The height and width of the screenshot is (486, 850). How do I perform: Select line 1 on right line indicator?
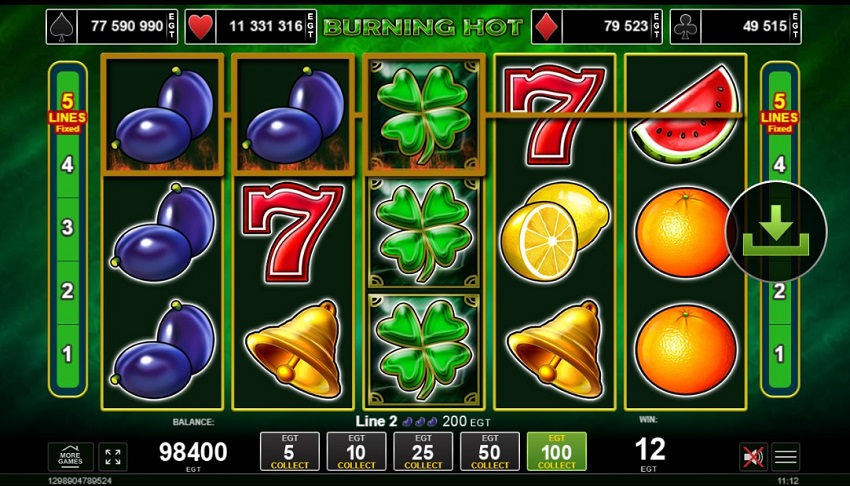[779, 354]
